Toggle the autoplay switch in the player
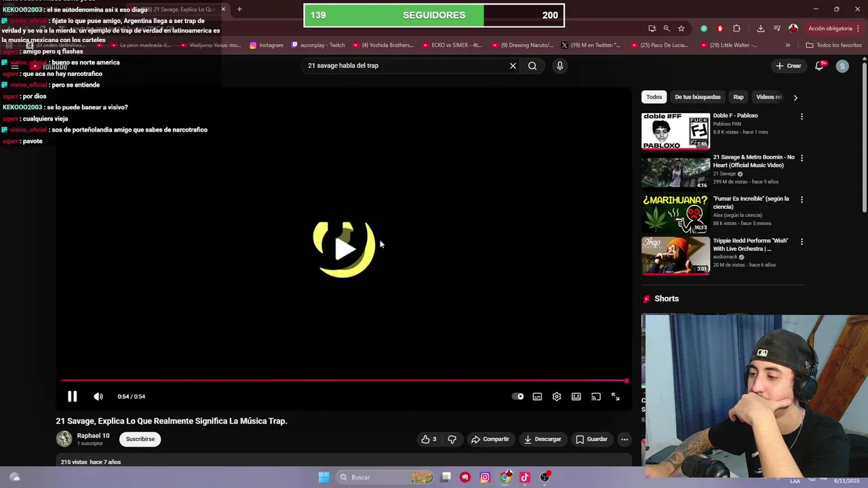The width and height of the screenshot is (868, 488). (518, 396)
